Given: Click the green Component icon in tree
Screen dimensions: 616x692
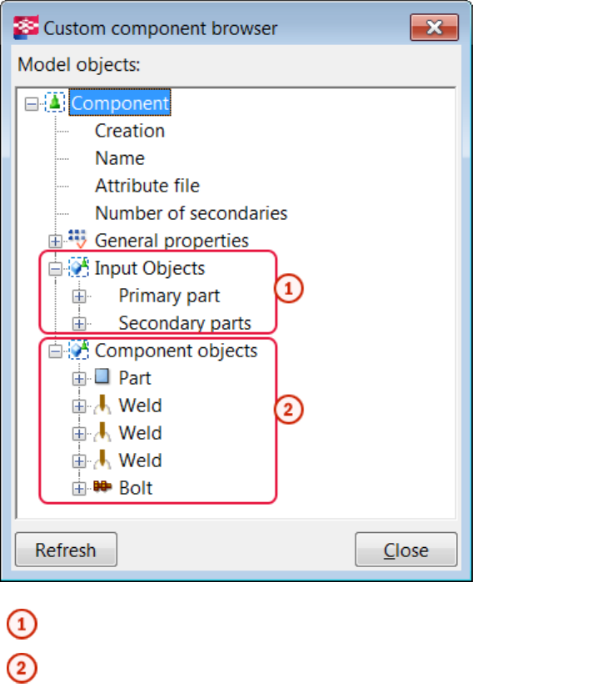Looking at the screenshot, I should [x=55, y=103].
